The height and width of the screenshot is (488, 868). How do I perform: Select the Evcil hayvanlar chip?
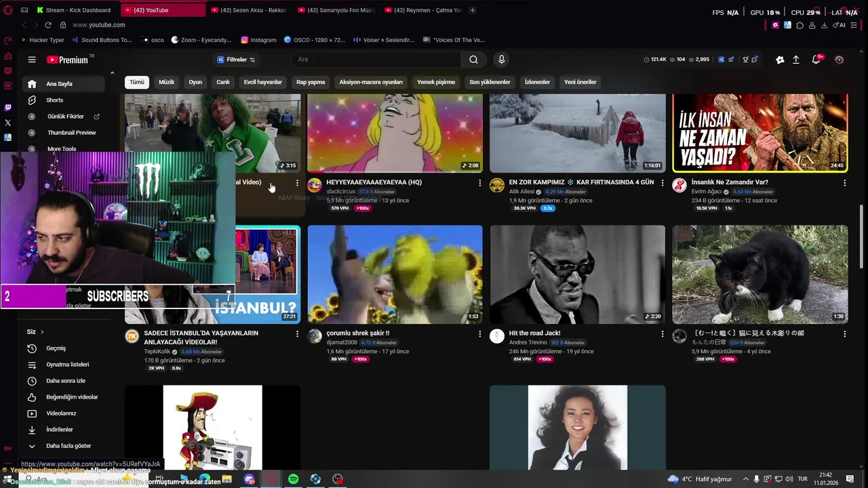(263, 82)
